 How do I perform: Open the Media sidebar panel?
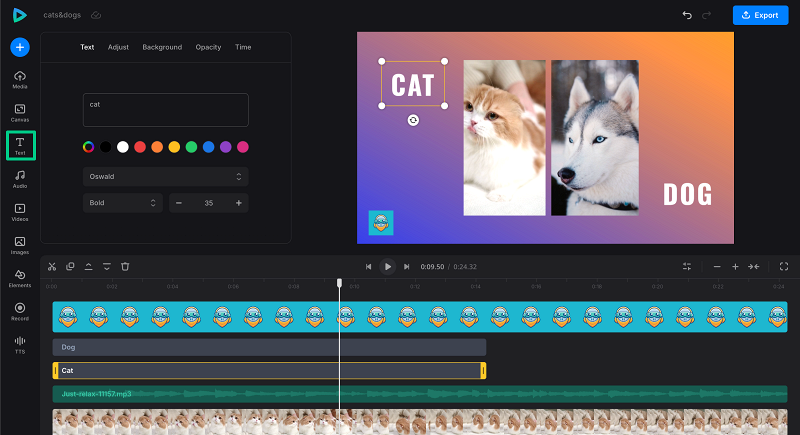click(x=20, y=80)
